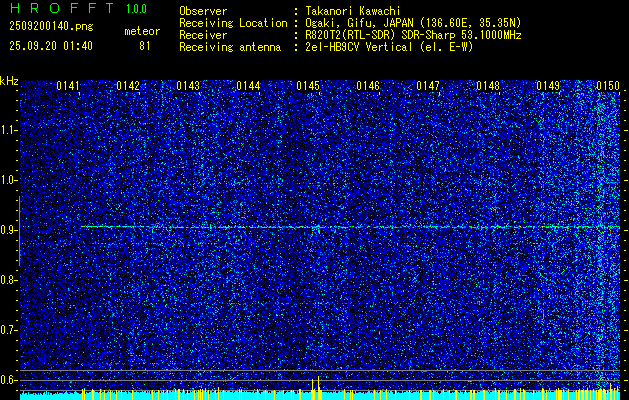Click time marker 0145

(x=308, y=86)
